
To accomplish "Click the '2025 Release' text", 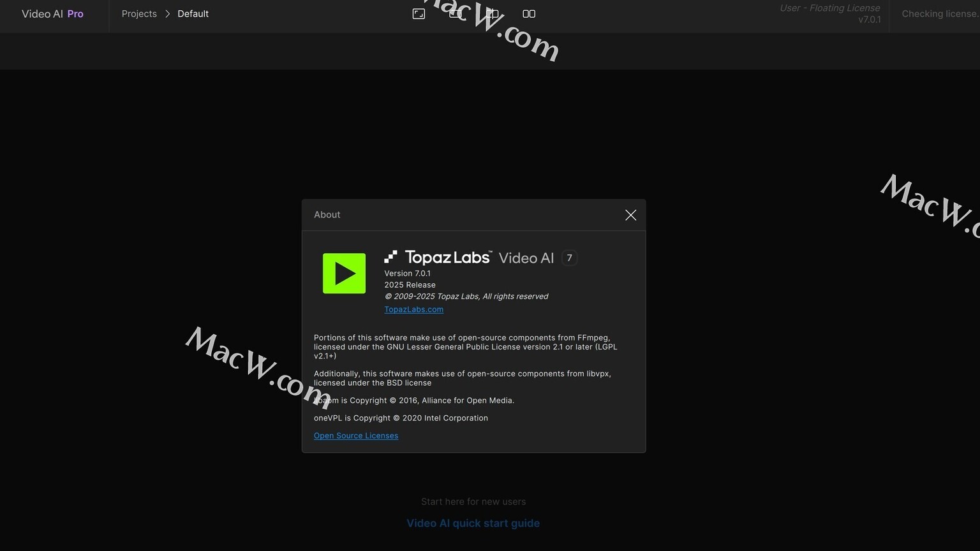I will pos(410,285).
